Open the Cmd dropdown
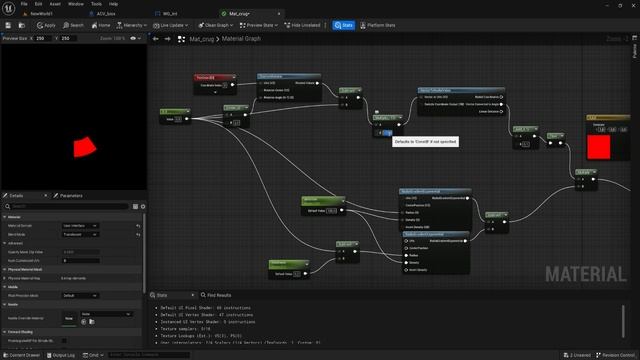This screenshot has width=640, height=360. 93,355
